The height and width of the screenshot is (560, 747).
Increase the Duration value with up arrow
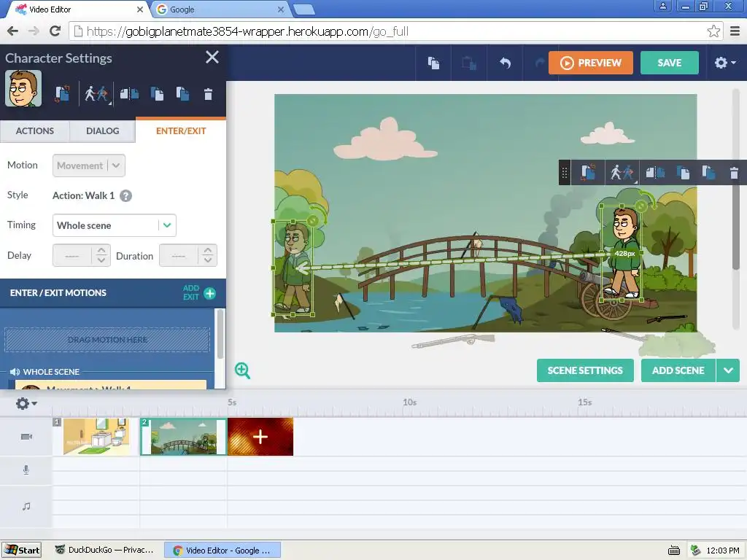[208, 251]
